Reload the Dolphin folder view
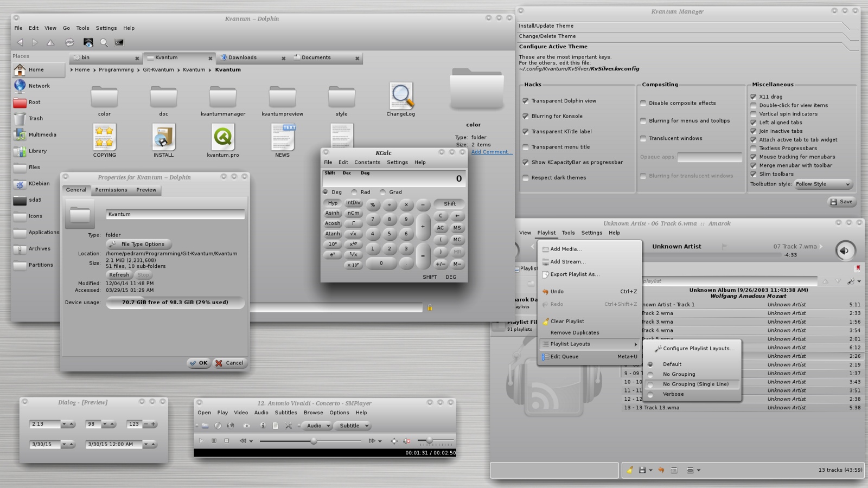The height and width of the screenshot is (488, 868). point(69,42)
